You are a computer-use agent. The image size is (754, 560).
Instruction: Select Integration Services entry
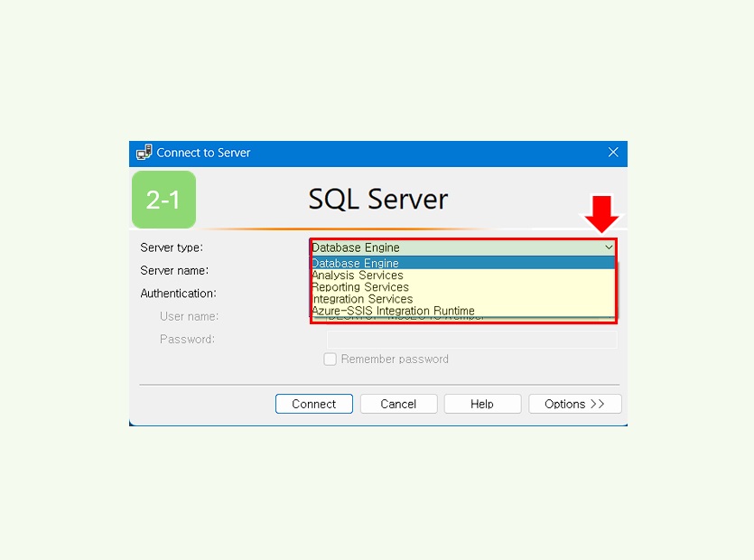point(463,299)
